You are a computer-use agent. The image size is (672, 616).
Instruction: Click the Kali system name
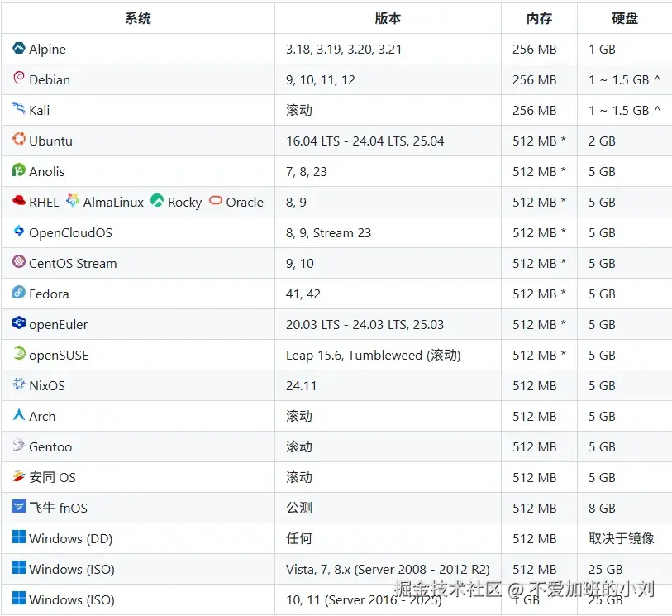(x=40, y=110)
